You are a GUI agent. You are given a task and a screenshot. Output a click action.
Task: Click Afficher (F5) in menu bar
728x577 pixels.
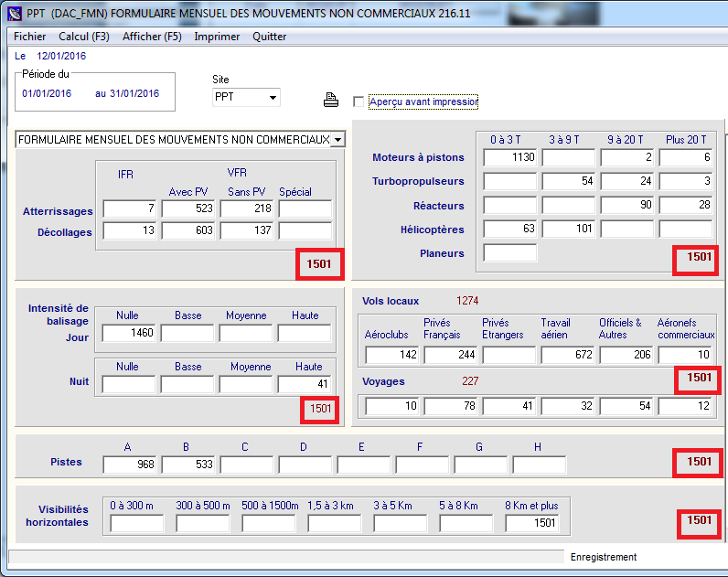152,37
